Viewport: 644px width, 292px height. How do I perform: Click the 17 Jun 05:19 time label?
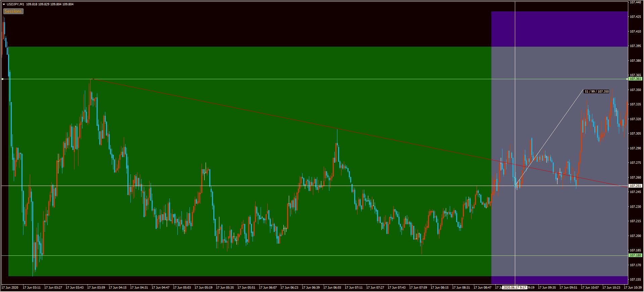[x=203, y=288]
